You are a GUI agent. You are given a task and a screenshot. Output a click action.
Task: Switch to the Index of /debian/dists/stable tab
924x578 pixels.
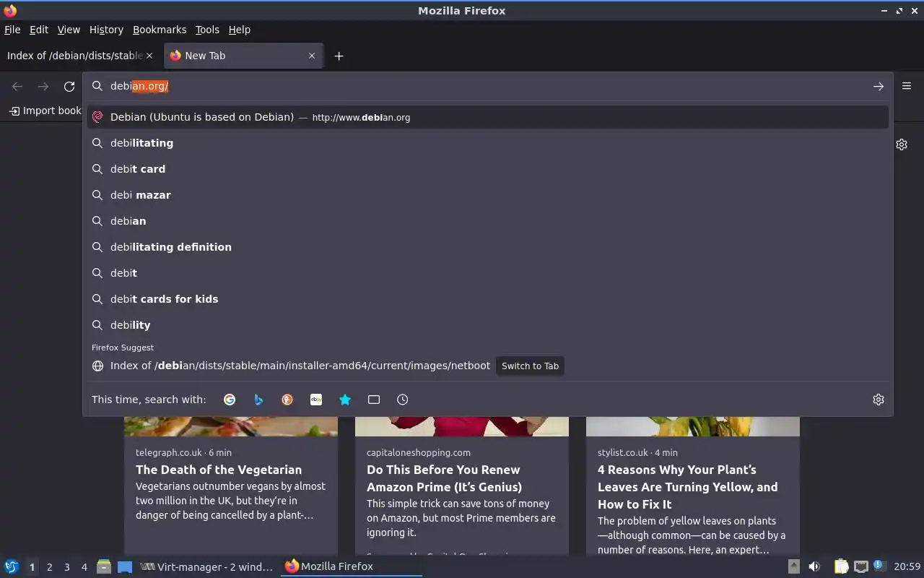75,56
